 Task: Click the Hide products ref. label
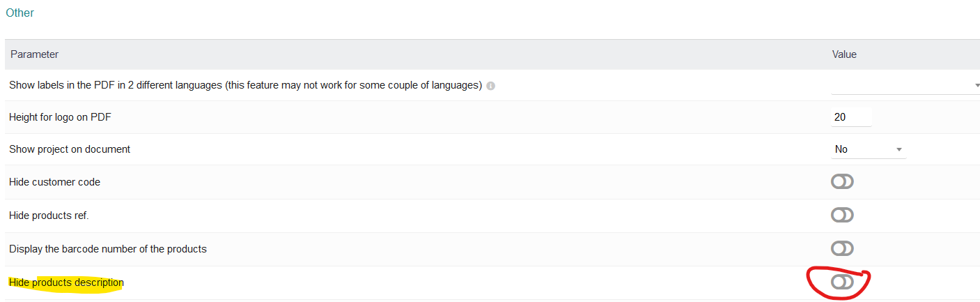[x=49, y=216]
